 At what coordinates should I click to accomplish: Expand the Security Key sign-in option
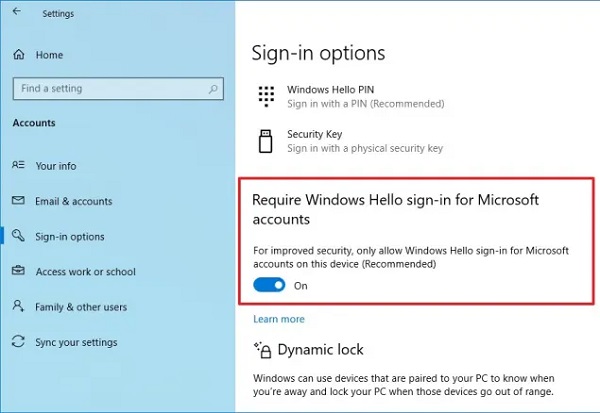[x=365, y=141]
